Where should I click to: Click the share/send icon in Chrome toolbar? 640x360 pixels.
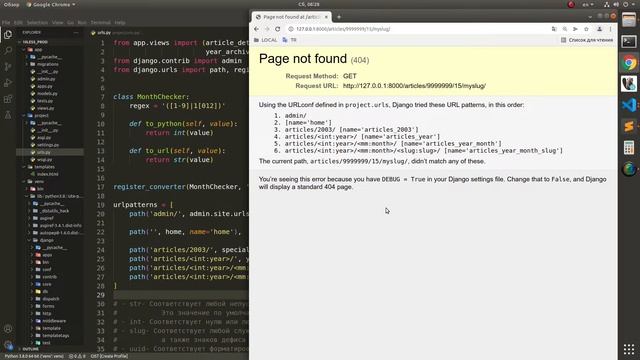point(575,29)
